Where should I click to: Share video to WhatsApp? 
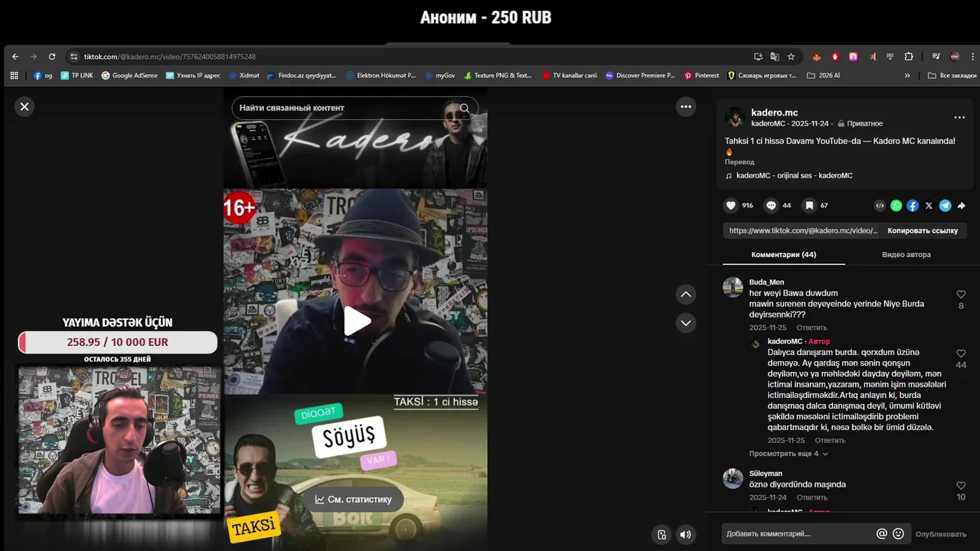point(896,205)
